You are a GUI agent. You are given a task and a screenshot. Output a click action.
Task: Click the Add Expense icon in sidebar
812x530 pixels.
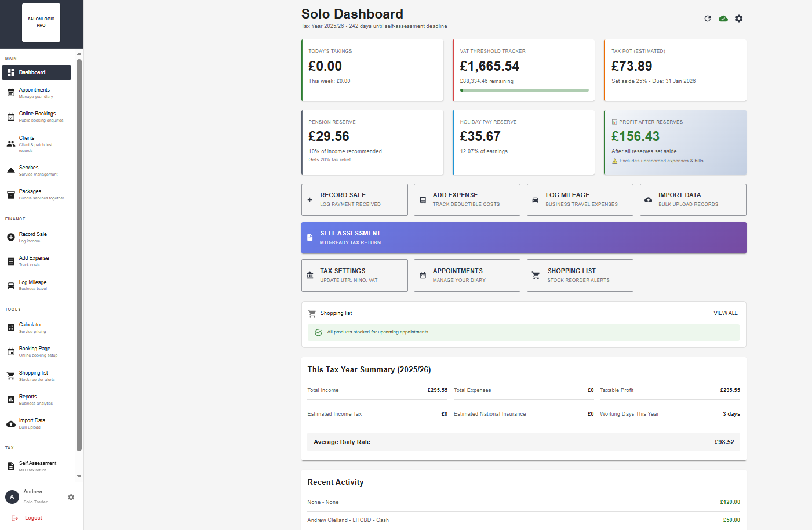[x=11, y=262]
